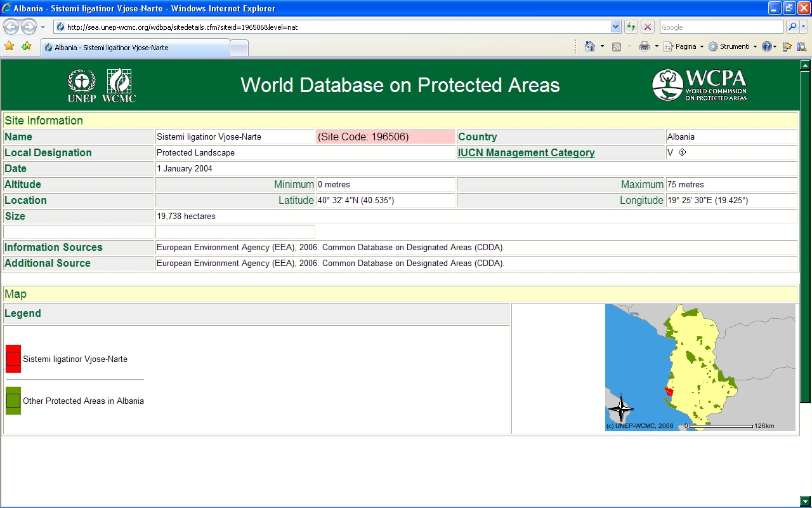Screen dimensions: 812x508
Task: Click the page scrollbar up arrow
Action: (806, 65)
